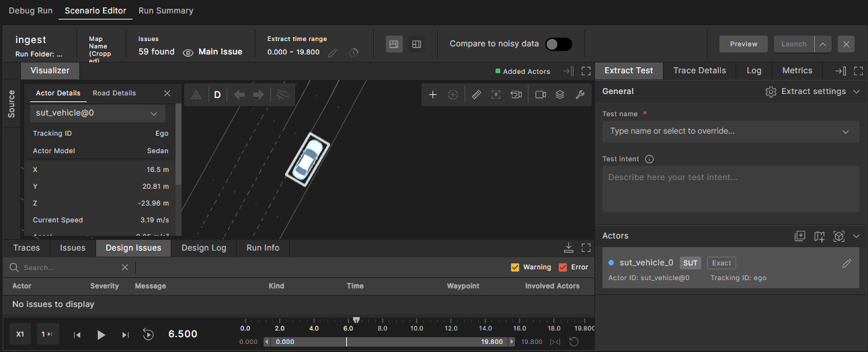The image size is (868, 352).
Task: Edit sut_vehicle_0 actor with pencil icon
Action: tap(846, 263)
